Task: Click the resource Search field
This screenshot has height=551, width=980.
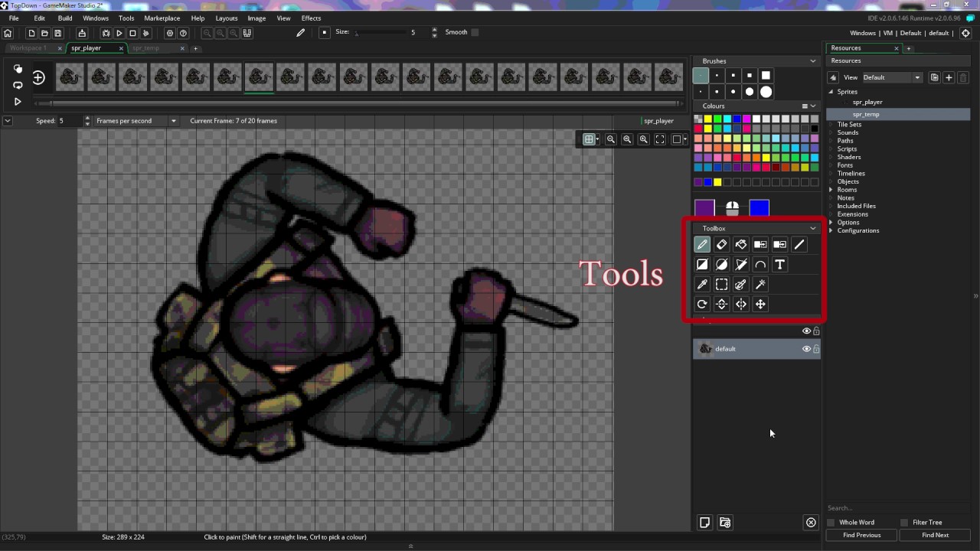Action: click(x=899, y=508)
